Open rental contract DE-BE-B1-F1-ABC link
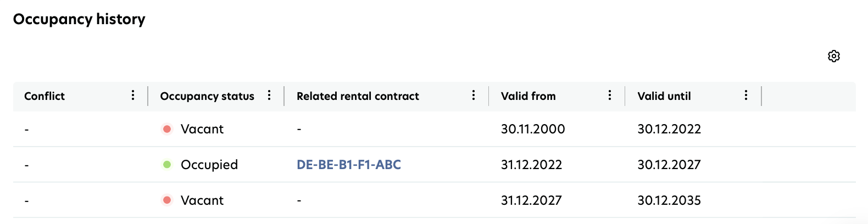This screenshot has height=224, width=868. tap(349, 164)
